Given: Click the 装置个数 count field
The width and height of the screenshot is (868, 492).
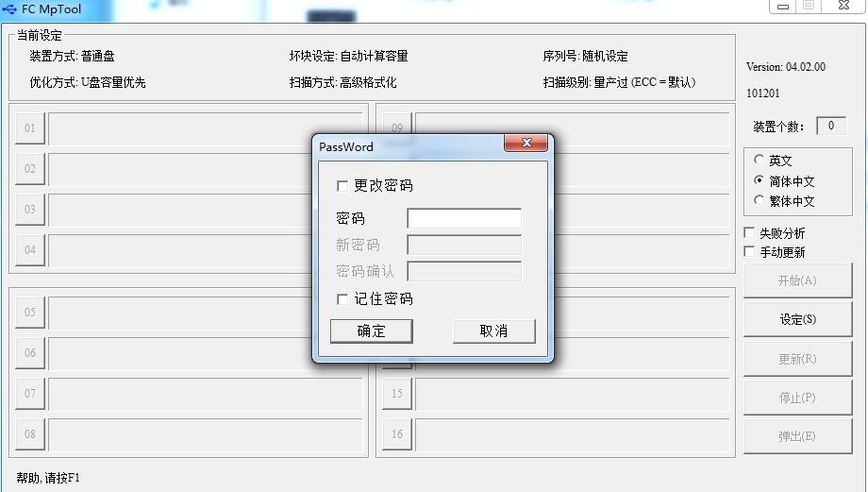Looking at the screenshot, I should pyautogui.click(x=831, y=126).
